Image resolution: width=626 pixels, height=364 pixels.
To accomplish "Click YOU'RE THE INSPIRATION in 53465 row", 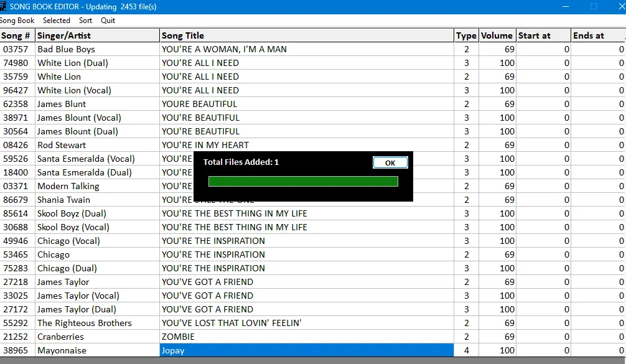I will (x=307, y=254).
